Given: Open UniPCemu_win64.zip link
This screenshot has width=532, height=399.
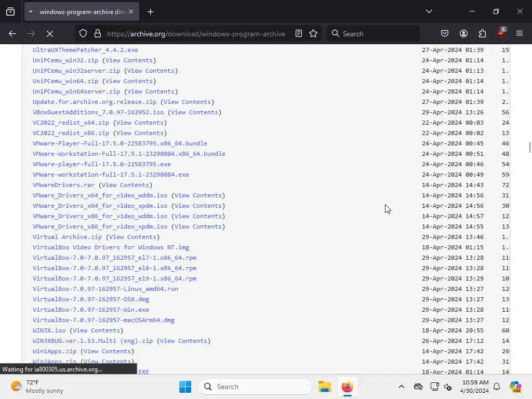Looking at the screenshot, I should (65, 81).
